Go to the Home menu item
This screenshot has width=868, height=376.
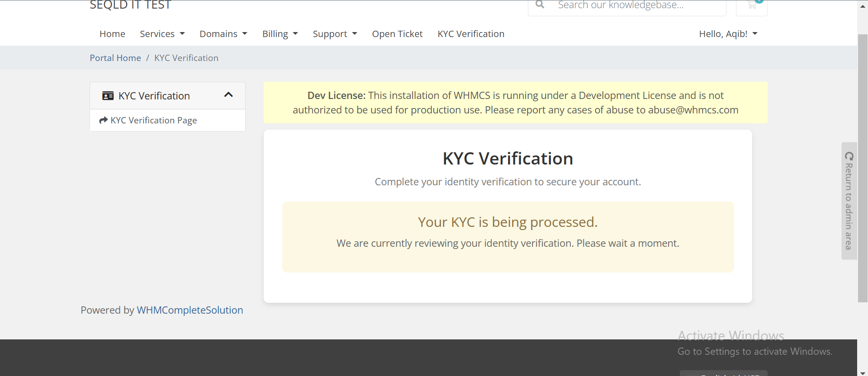(x=112, y=34)
